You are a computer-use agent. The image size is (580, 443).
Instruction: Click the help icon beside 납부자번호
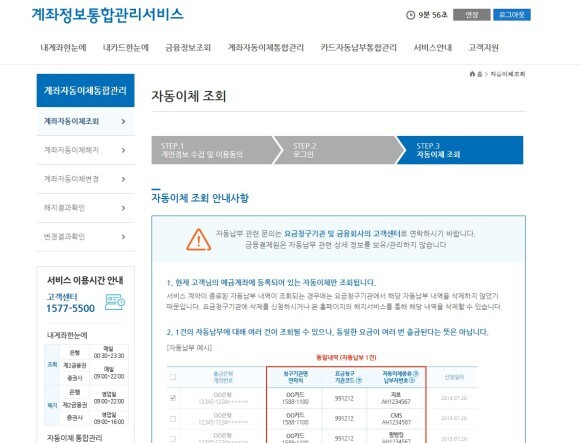pyautogui.click(x=412, y=381)
